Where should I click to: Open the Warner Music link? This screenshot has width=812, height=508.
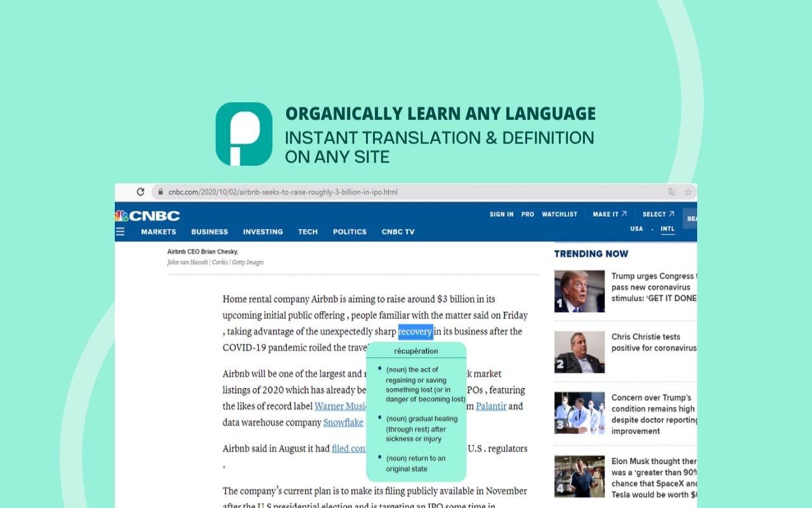tap(341, 406)
